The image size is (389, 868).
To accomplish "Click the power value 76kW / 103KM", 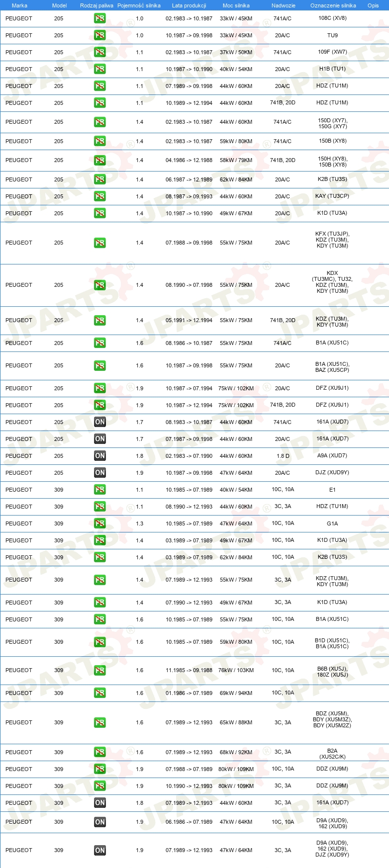I will pyautogui.click(x=236, y=670).
